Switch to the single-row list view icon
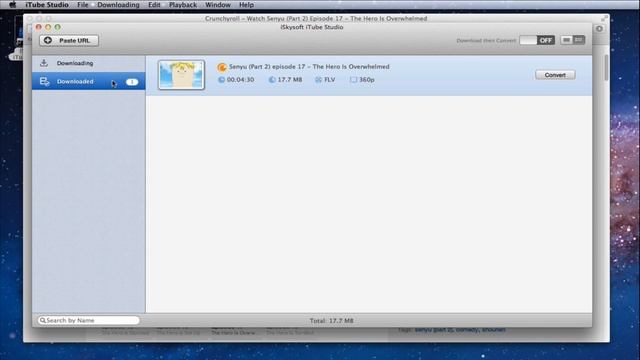Viewport: 640px width, 360px height. pos(567,40)
